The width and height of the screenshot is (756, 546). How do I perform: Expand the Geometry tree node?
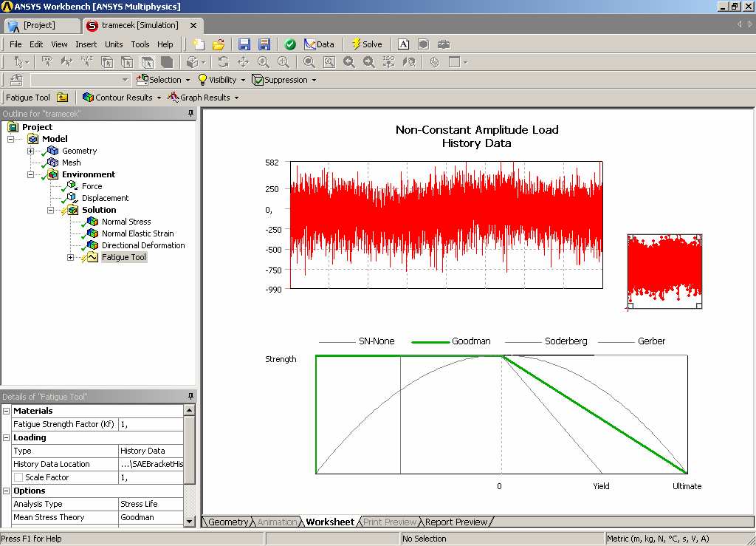click(30, 151)
